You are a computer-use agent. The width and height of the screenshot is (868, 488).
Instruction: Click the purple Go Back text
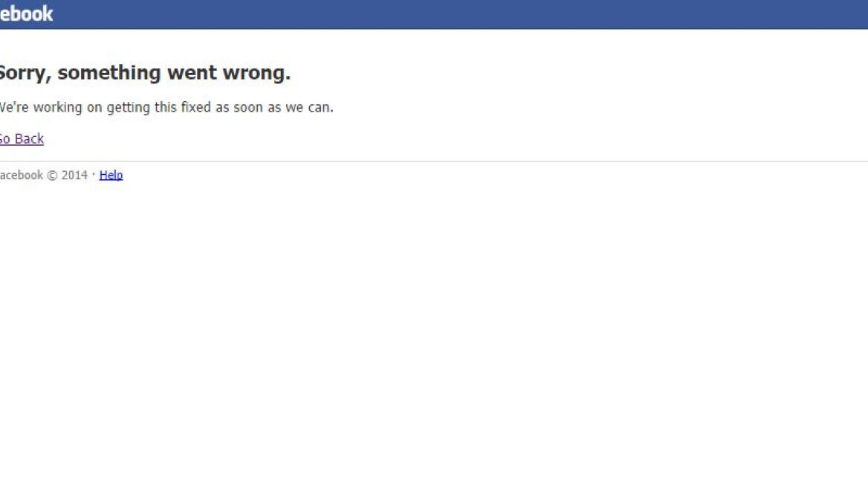tap(21, 139)
